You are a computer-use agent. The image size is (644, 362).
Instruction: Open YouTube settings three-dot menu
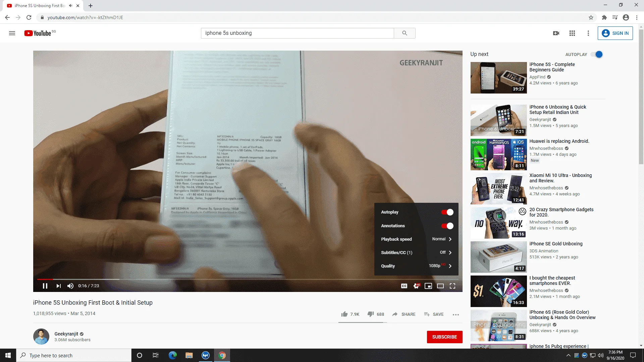pos(588,33)
